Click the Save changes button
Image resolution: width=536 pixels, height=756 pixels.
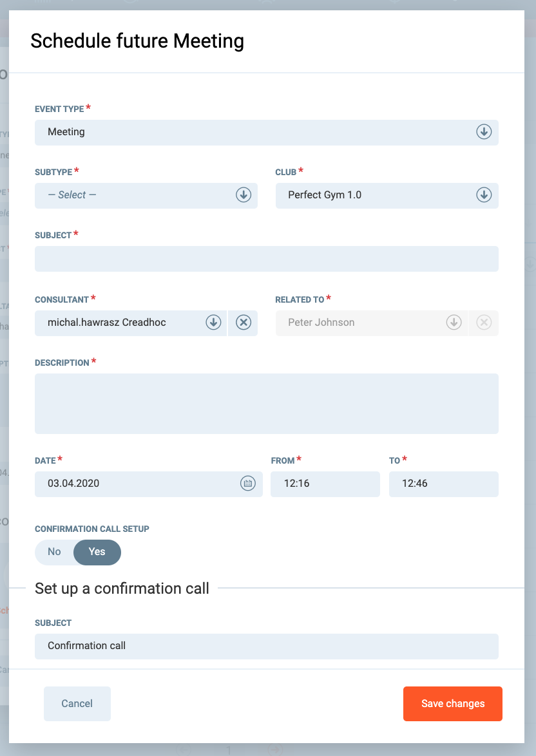coord(452,704)
